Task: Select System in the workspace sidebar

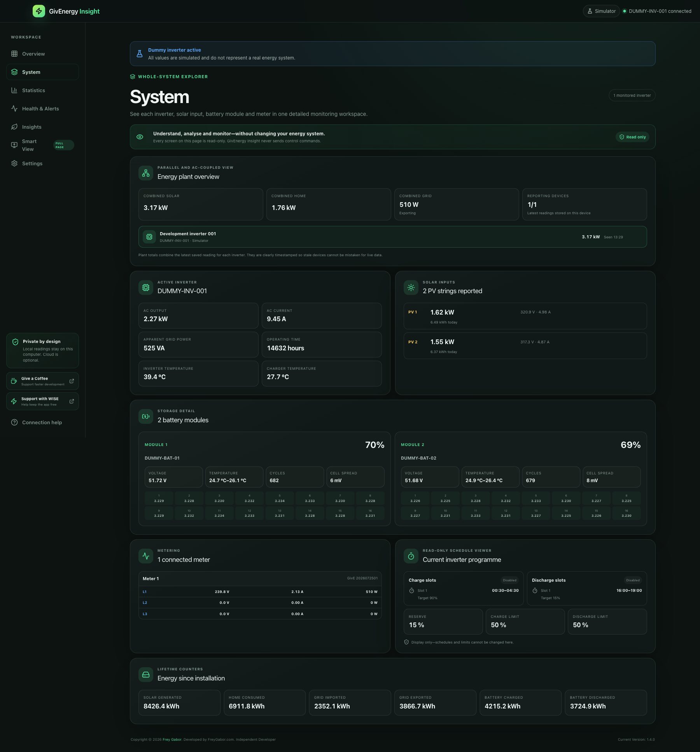Action: (42, 72)
